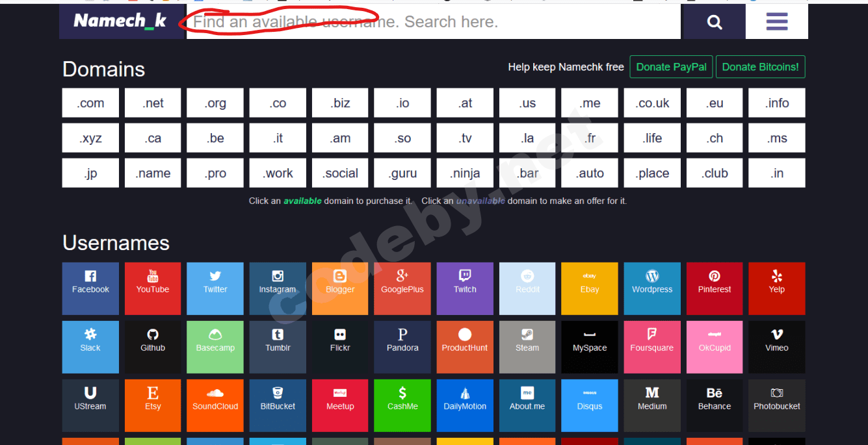The width and height of the screenshot is (868, 445).
Task: Select the Vimeo tile
Action: [777, 347]
